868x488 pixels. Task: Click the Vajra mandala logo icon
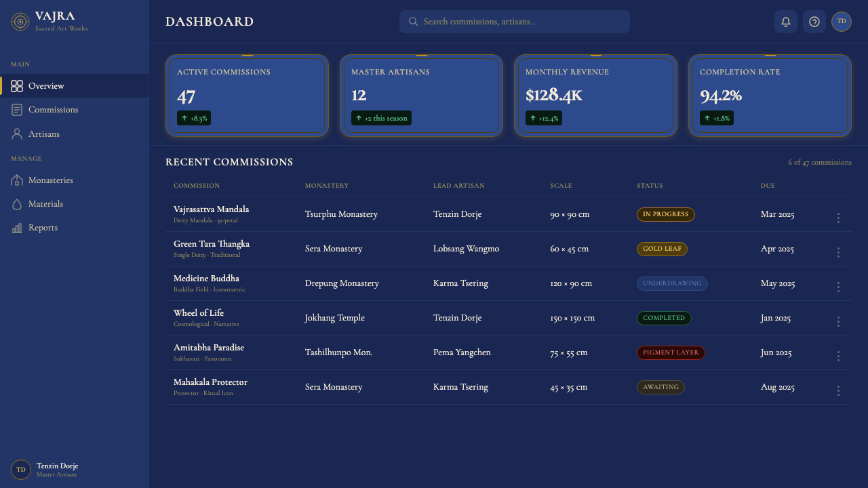(21, 22)
